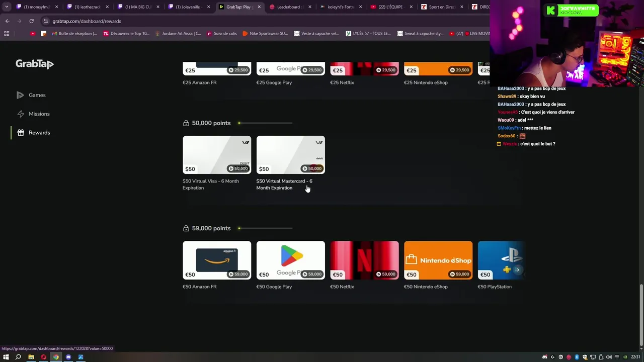This screenshot has width=644, height=362.
Task: Open the Boîte de réception bookmark
Action: point(73,34)
